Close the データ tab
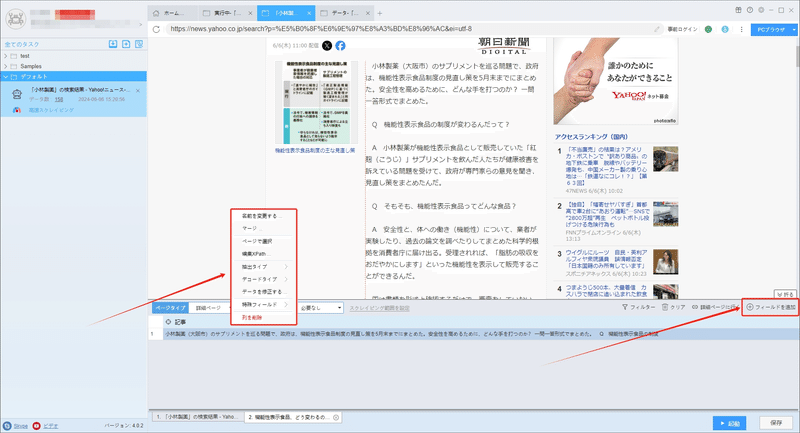This screenshot has height=433, width=800. [x=368, y=13]
